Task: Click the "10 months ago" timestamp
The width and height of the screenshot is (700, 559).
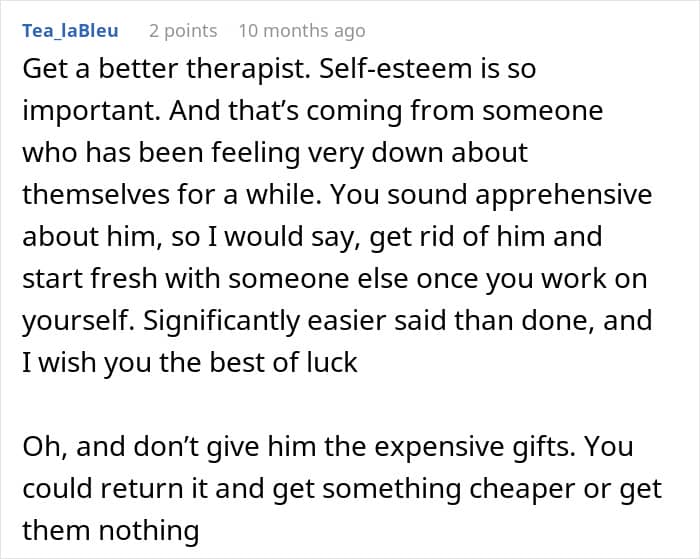Action: [x=302, y=31]
